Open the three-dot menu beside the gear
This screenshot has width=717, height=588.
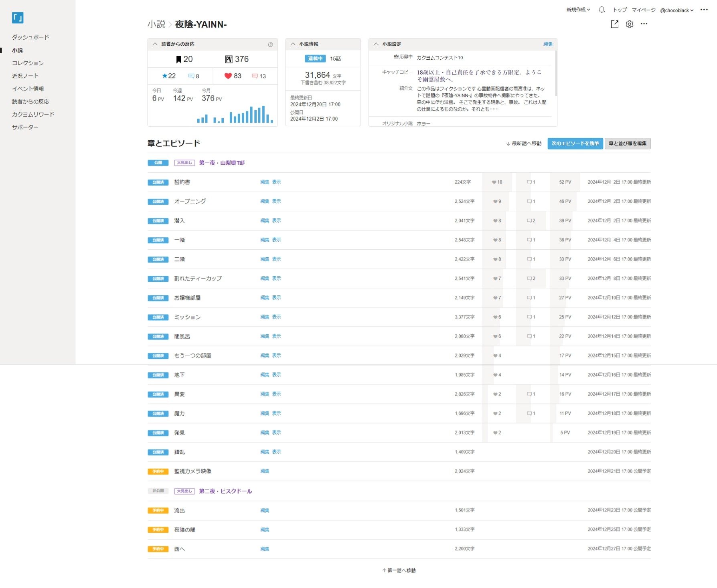point(644,24)
